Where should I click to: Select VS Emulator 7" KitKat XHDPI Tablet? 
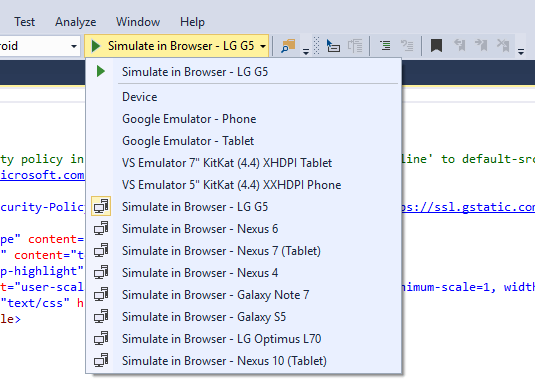pyautogui.click(x=243, y=163)
